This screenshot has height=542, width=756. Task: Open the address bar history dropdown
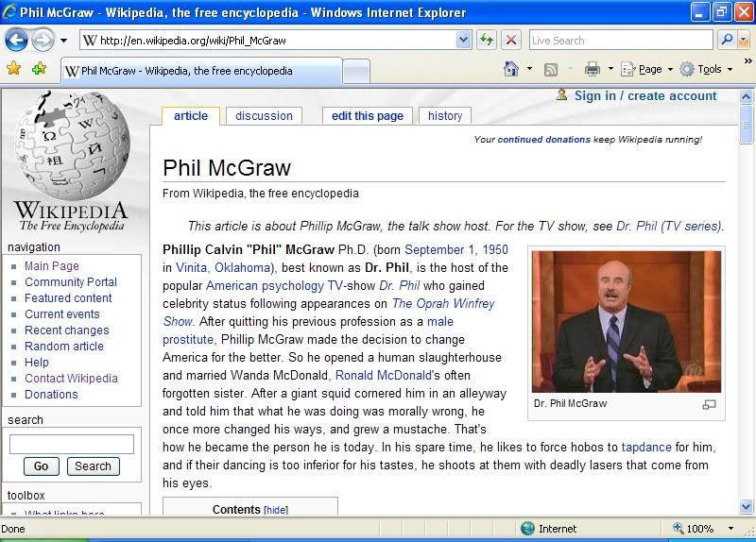click(x=463, y=40)
